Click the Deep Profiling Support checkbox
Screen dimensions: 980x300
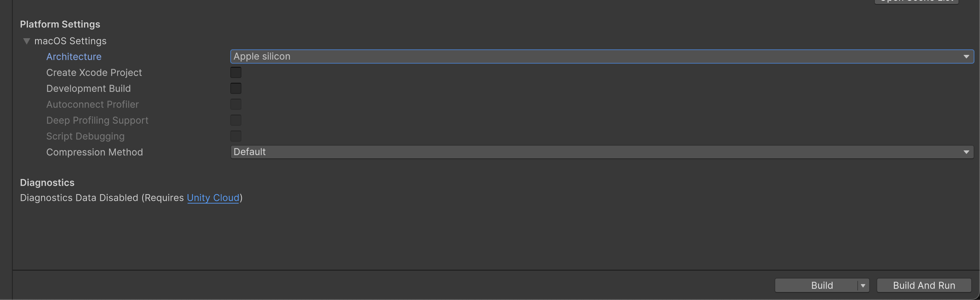(236, 120)
